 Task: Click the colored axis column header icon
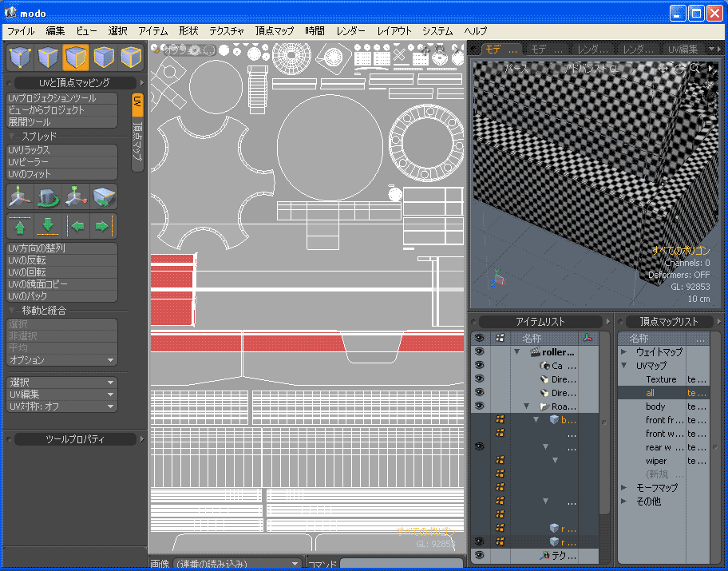(588, 338)
